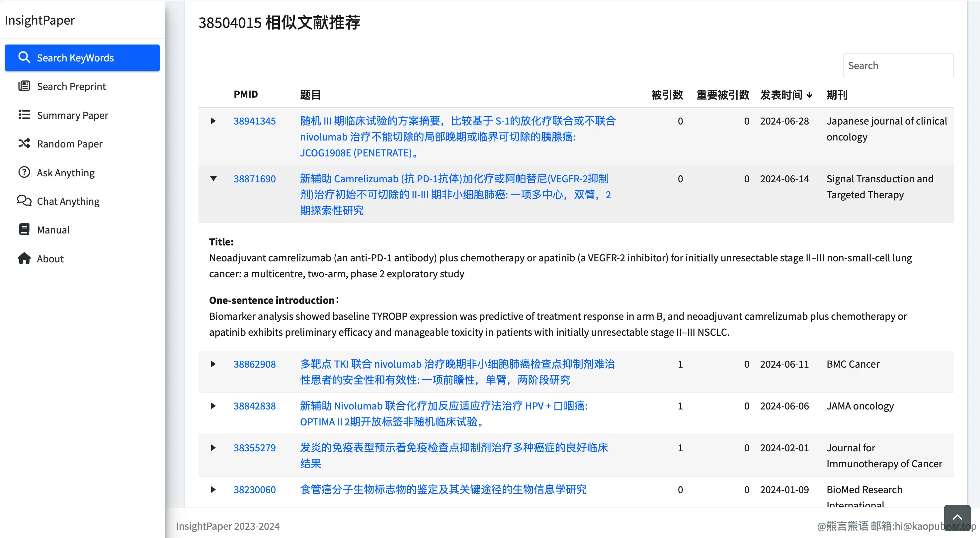The height and width of the screenshot is (538, 980).
Task: Expand the row for PMID 38230060
Action: (x=213, y=490)
